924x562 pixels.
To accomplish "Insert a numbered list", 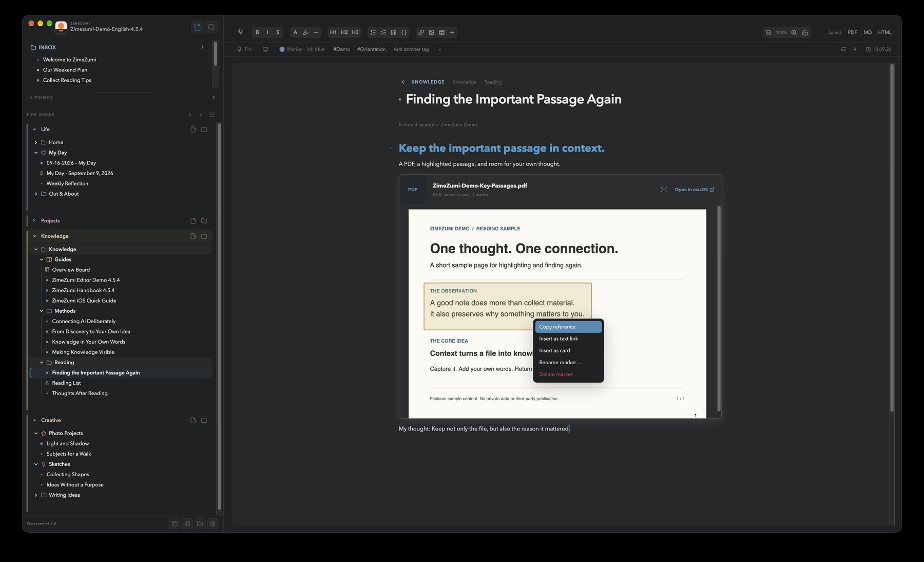I will pyautogui.click(x=373, y=32).
